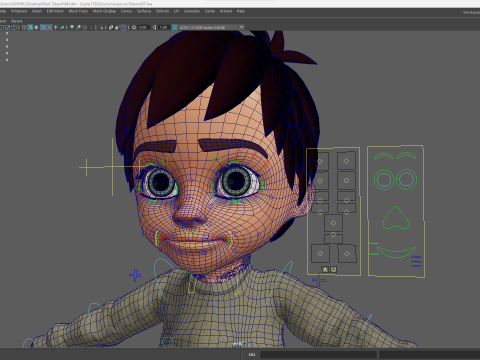
Task: Select the mouth curve in face picker
Action: tap(396, 252)
